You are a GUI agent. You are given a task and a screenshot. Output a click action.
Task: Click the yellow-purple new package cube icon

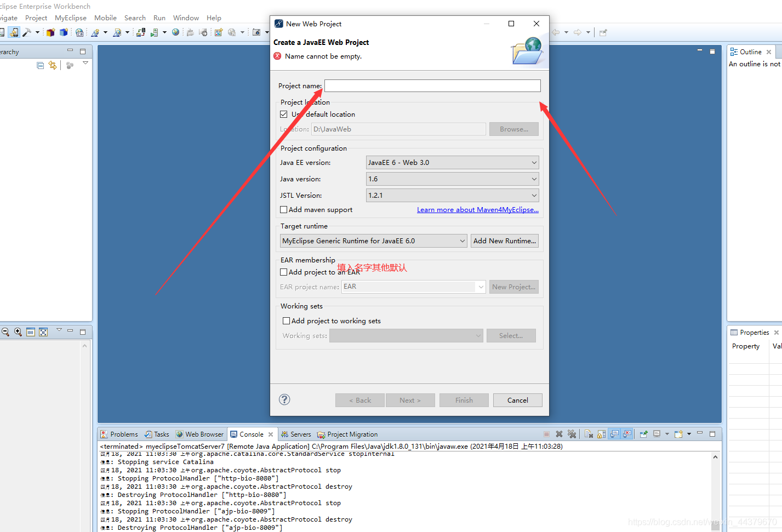point(50,32)
